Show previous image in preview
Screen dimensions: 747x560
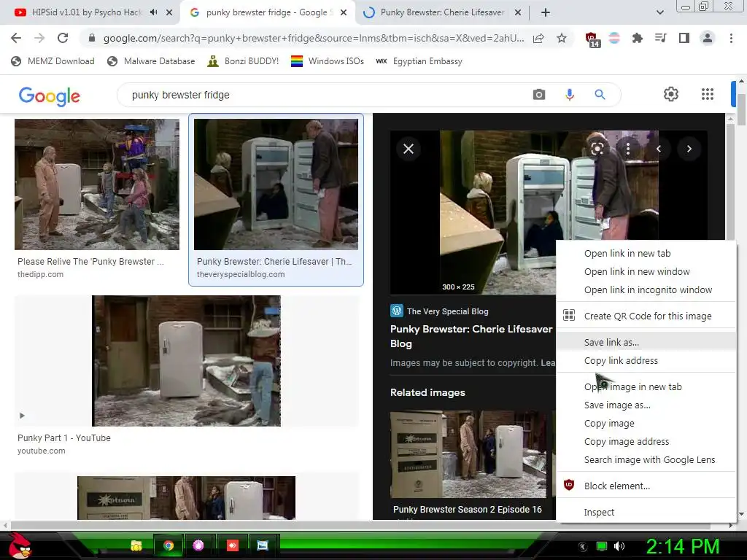(x=659, y=149)
